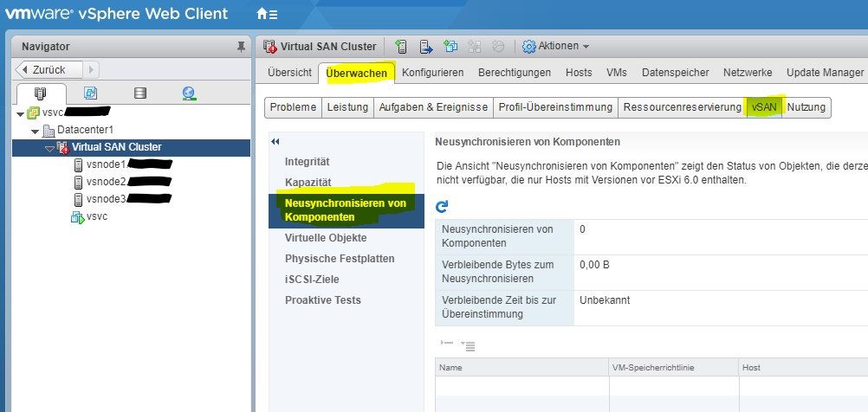Click the greyed resource pool icon
This screenshot has height=412, width=868.
click(498, 47)
